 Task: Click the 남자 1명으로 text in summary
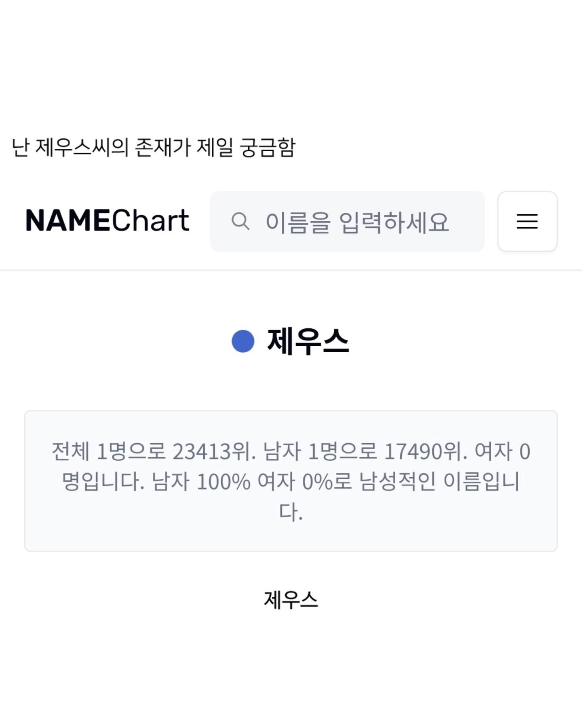click(x=320, y=451)
